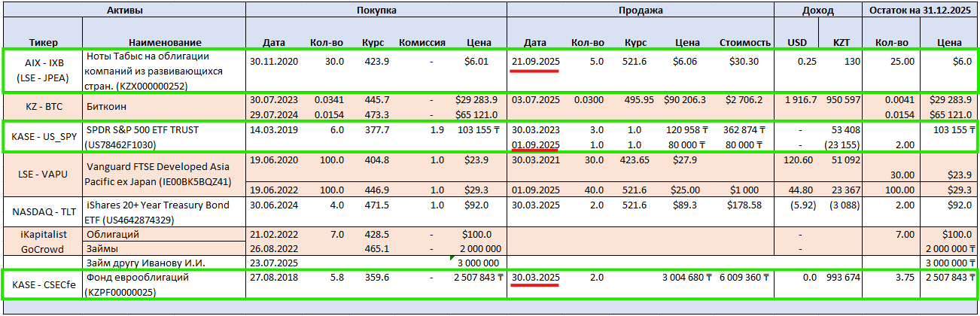Select the KASE - CSECfe ticker cell
This screenshot has width=980, height=316.
tap(43, 284)
